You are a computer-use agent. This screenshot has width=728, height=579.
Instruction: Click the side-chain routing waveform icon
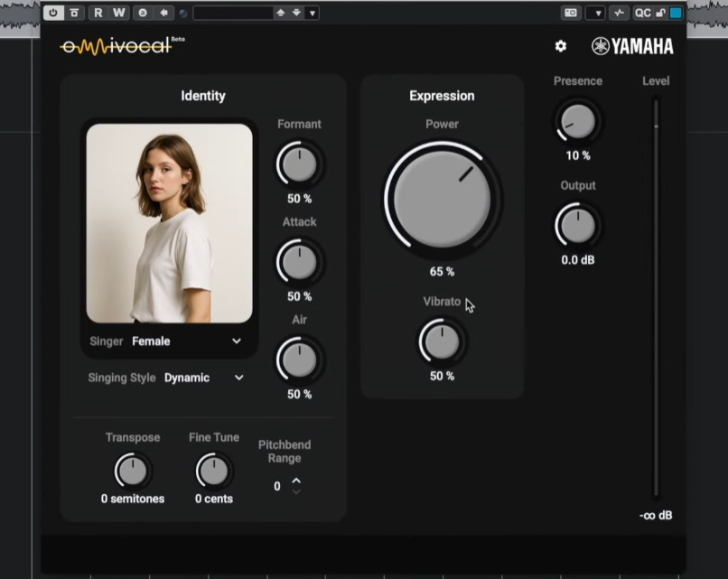click(x=620, y=13)
